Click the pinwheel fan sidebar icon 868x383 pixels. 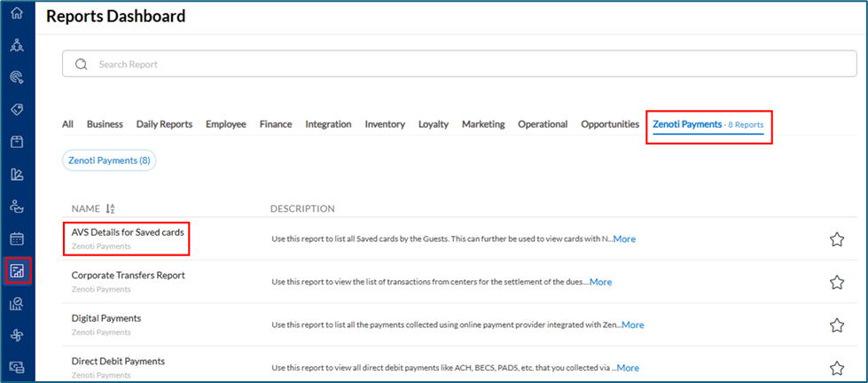pyautogui.click(x=17, y=335)
